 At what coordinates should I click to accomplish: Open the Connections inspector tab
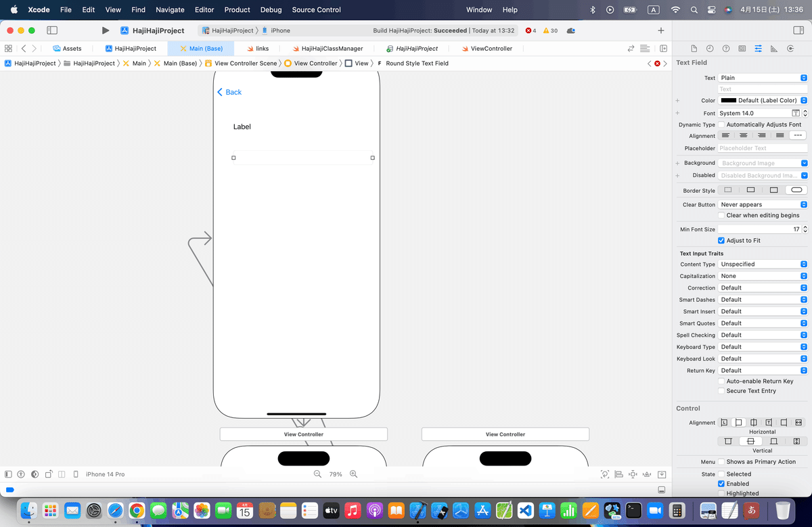click(790, 49)
